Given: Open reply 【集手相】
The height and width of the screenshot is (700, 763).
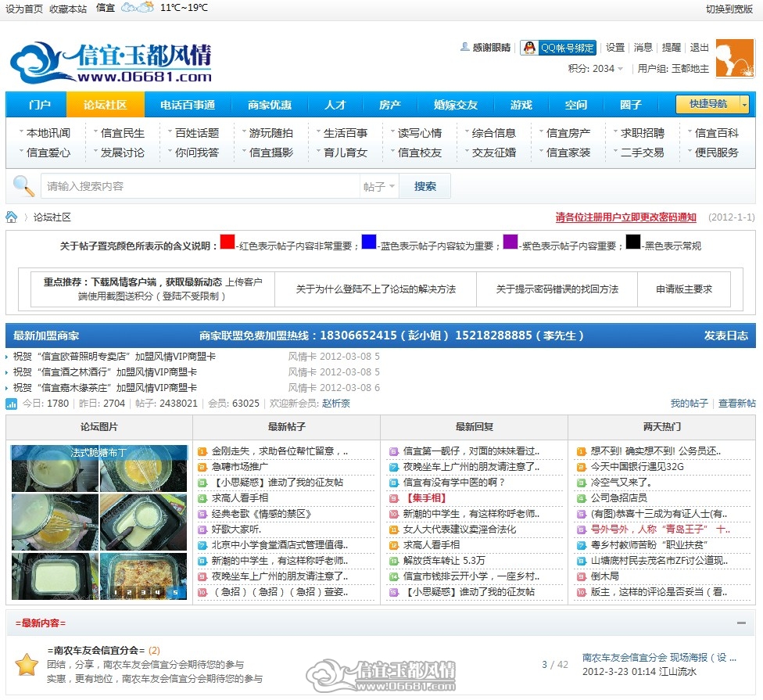Looking at the screenshot, I should pyautogui.click(x=424, y=498).
